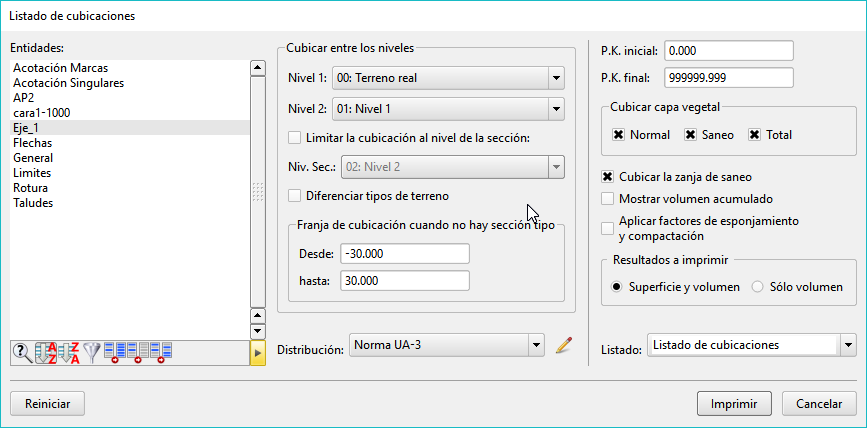Edit distribution with the pencil icon
The height and width of the screenshot is (428, 867).
click(x=564, y=346)
